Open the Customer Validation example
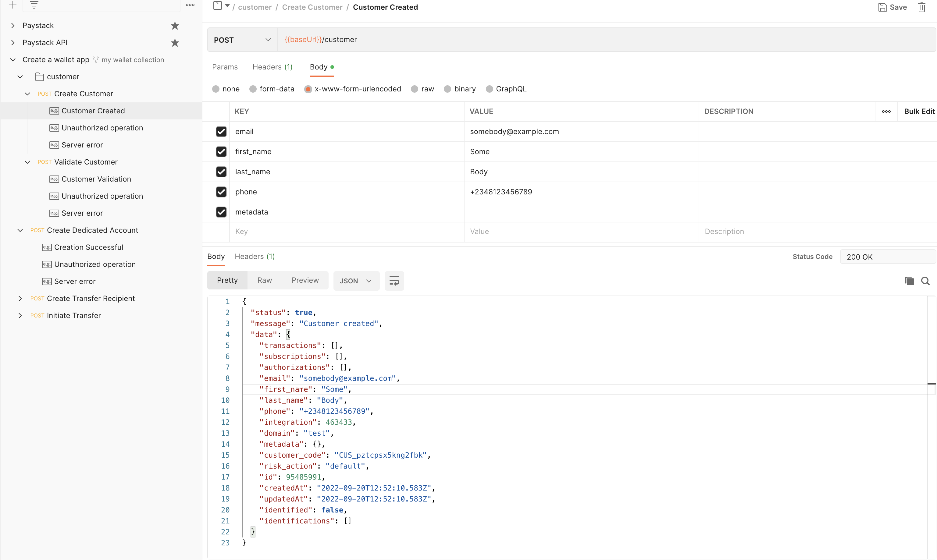Viewport: 937px width, 560px height. tap(96, 179)
